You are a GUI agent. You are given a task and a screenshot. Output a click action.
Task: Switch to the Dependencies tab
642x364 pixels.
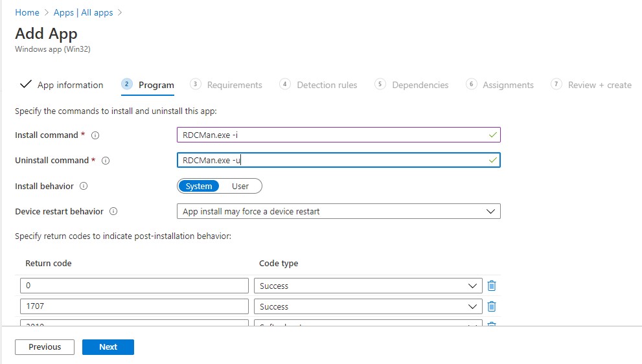[x=420, y=85]
